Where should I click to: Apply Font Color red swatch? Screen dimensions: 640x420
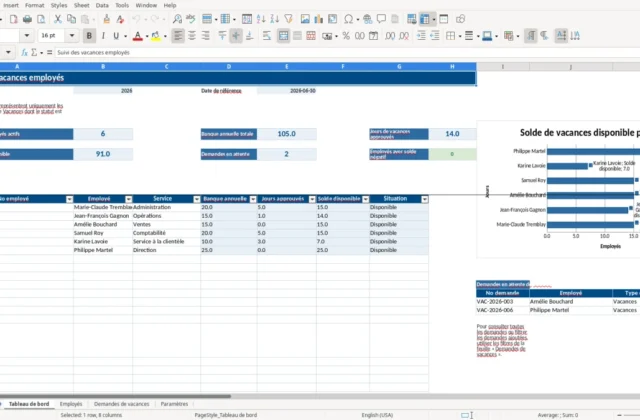138,36
